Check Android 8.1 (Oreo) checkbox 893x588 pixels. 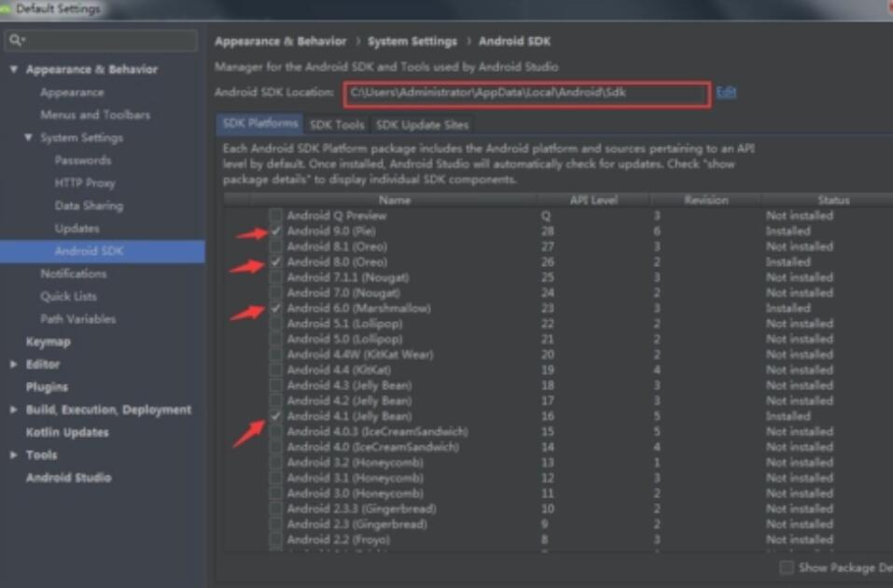pos(276,246)
